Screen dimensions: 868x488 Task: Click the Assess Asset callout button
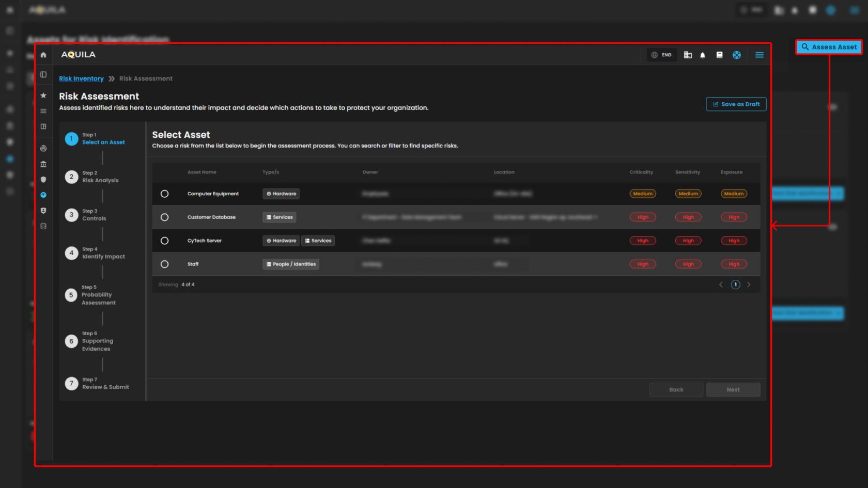pyautogui.click(x=829, y=47)
